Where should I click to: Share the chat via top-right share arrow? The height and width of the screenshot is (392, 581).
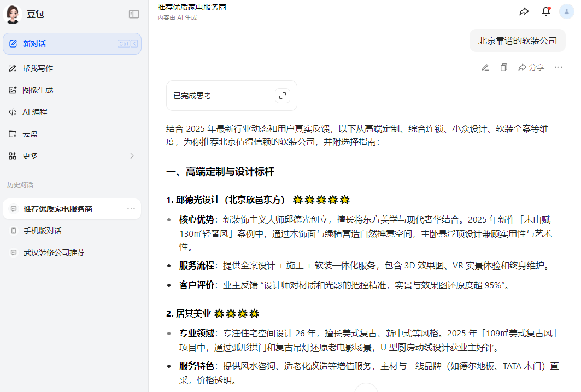click(x=524, y=11)
